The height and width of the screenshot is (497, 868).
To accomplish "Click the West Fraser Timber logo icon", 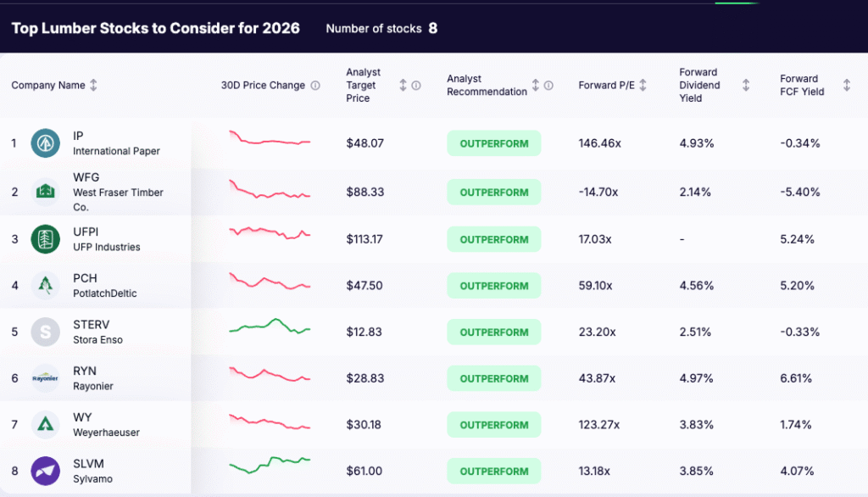I will click(45, 193).
